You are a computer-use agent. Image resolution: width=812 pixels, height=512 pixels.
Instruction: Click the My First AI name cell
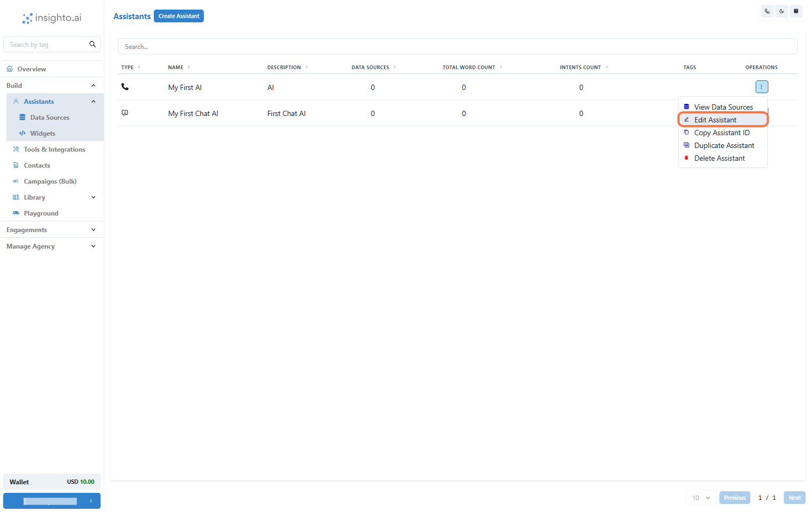tap(185, 87)
